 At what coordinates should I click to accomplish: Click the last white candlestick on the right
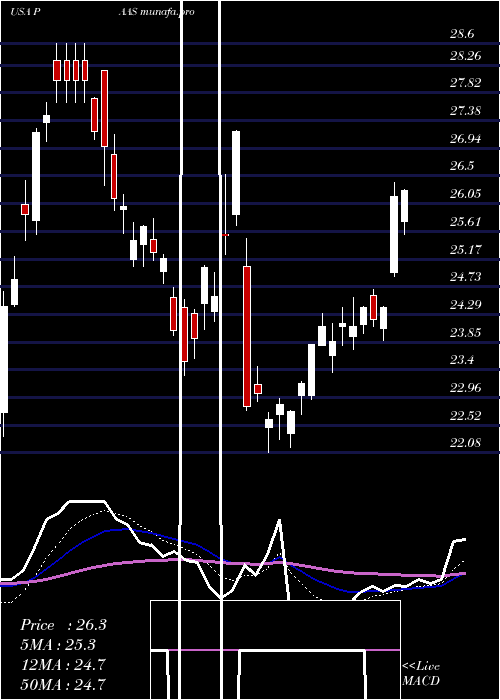tap(404, 206)
